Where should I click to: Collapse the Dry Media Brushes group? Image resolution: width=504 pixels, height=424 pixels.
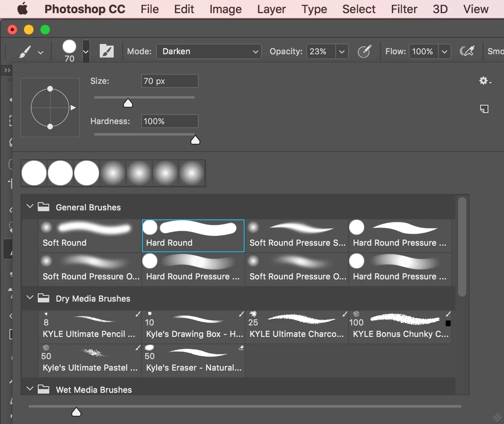pyautogui.click(x=30, y=297)
